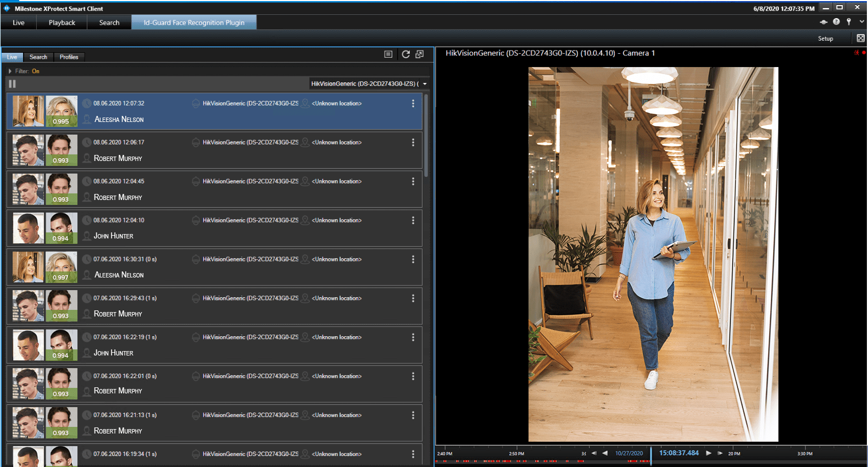Click the key icon in the top toolbar
The width and height of the screenshot is (868, 467).
click(x=849, y=22)
